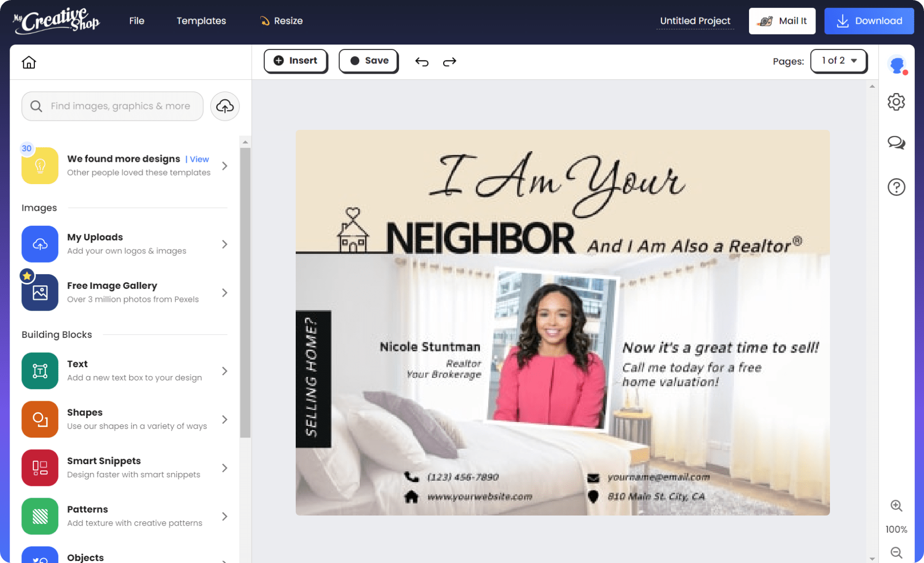The height and width of the screenshot is (563, 924).
Task: Expand Patterns row chevron
Action: click(224, 516)
